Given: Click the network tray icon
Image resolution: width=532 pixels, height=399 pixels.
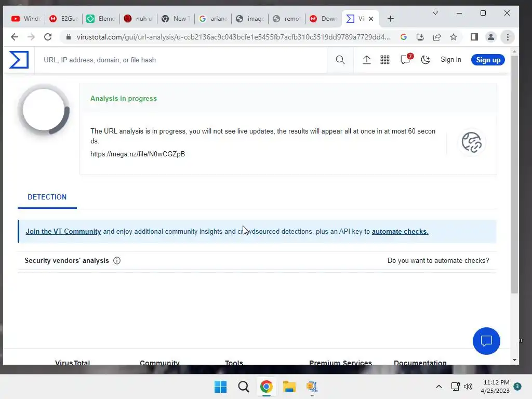Looking at the screenshot, I should [455, 387].
